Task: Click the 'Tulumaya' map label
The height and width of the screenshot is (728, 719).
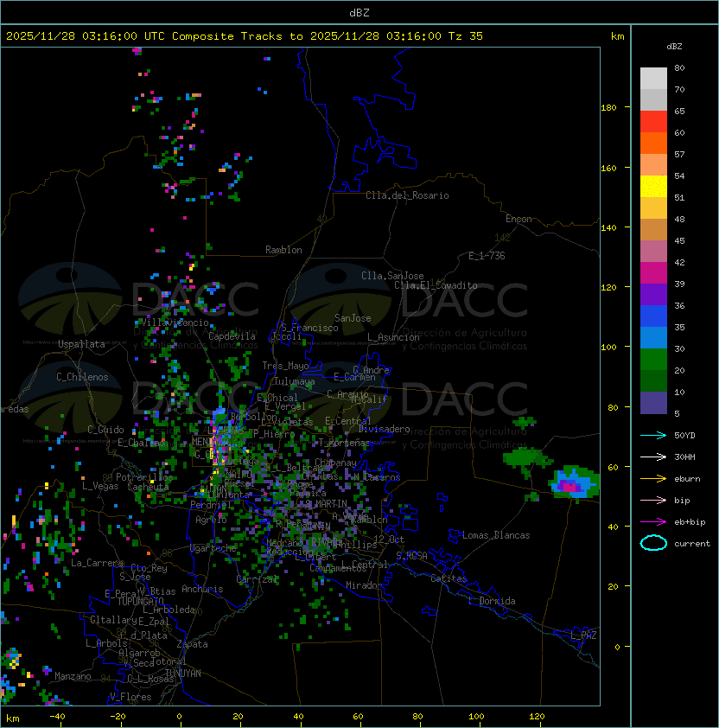Action: point(295,381)
